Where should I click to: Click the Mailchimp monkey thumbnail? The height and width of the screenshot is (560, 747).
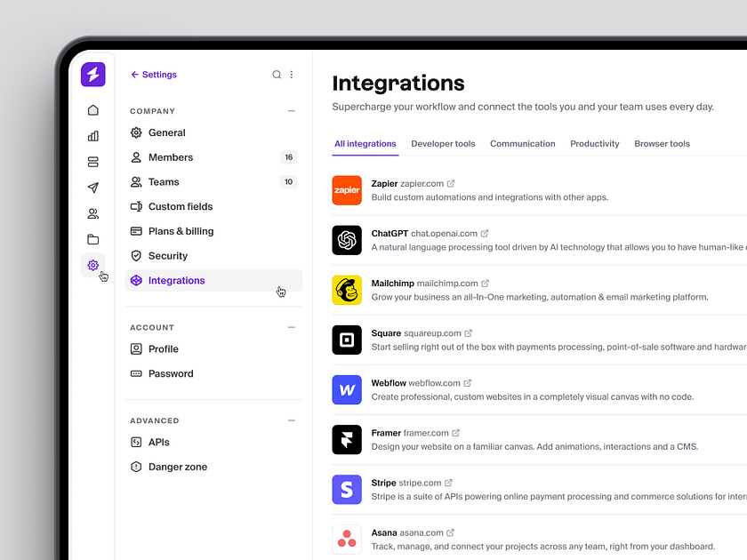347,290
